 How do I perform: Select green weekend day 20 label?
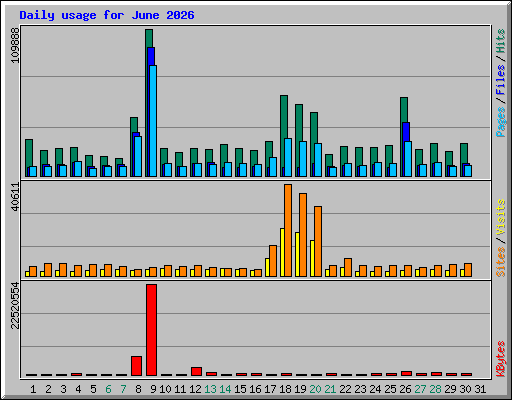tap(315, 389)
